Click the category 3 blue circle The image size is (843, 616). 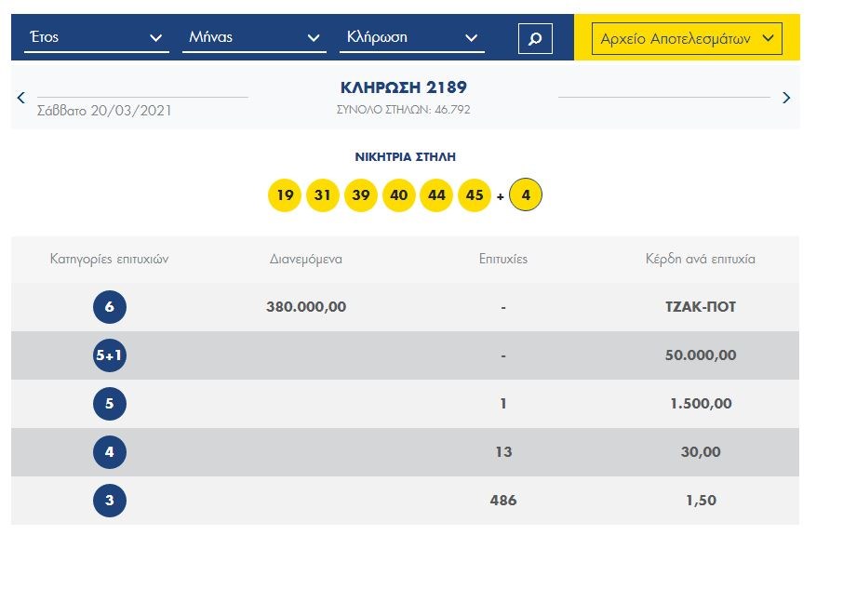110,501
